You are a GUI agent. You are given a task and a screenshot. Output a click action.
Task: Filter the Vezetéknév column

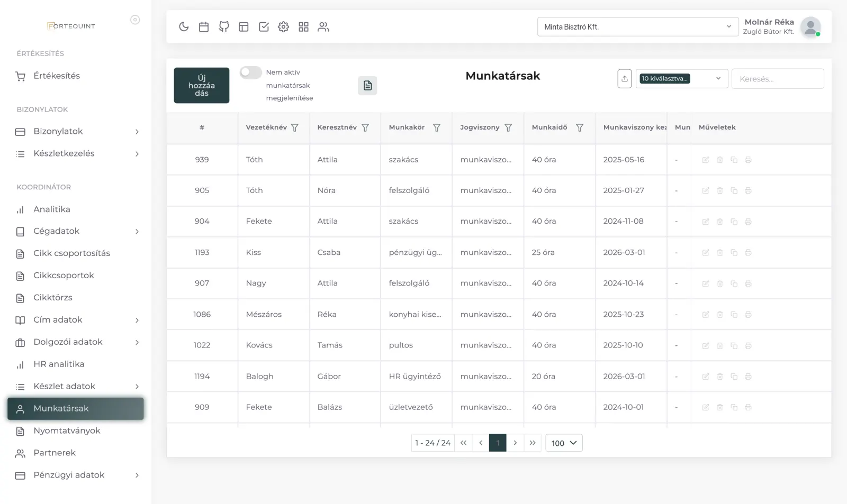(295, 127)
